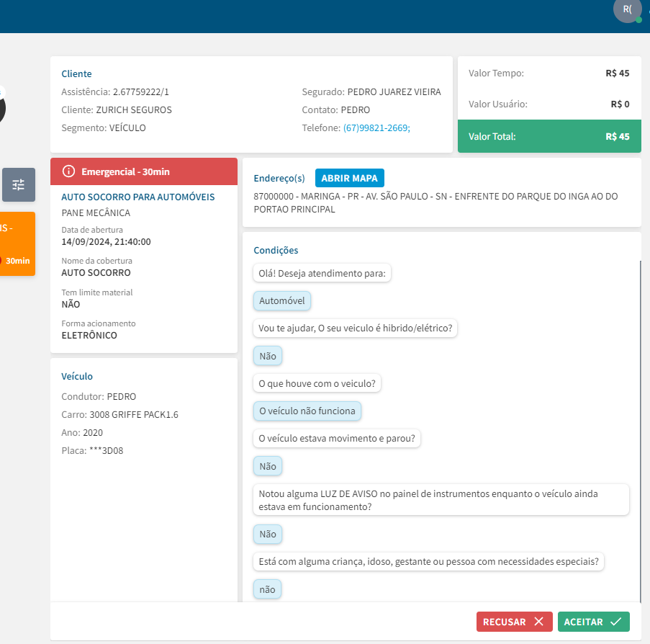Click the phone number (67)99821-2669 link

(376, 128)
